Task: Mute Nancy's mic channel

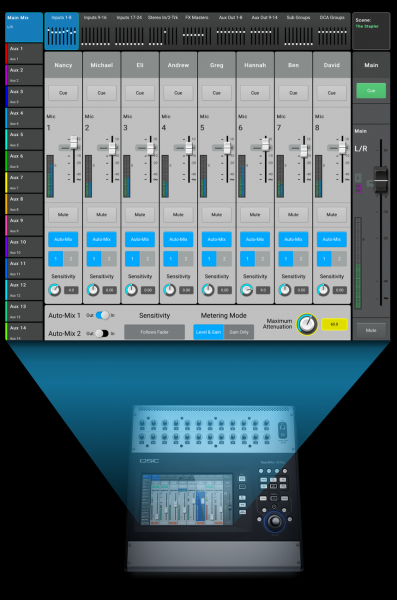Action: 63,215
